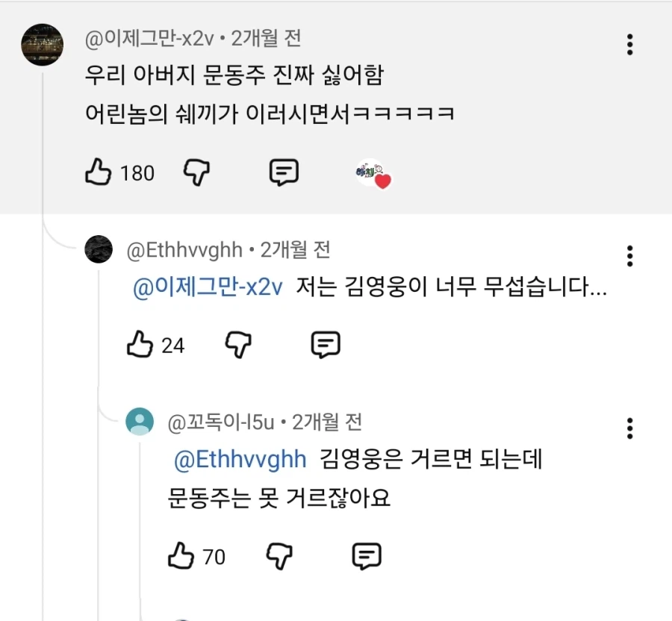
Task: Open @이제그만-x2v's profile picture
Action: [x=42, y=38]
